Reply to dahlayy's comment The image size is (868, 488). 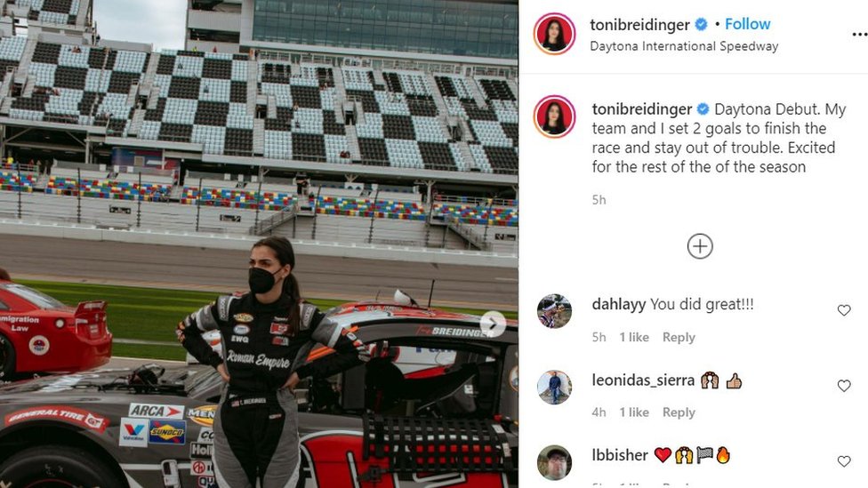point(679,337)
